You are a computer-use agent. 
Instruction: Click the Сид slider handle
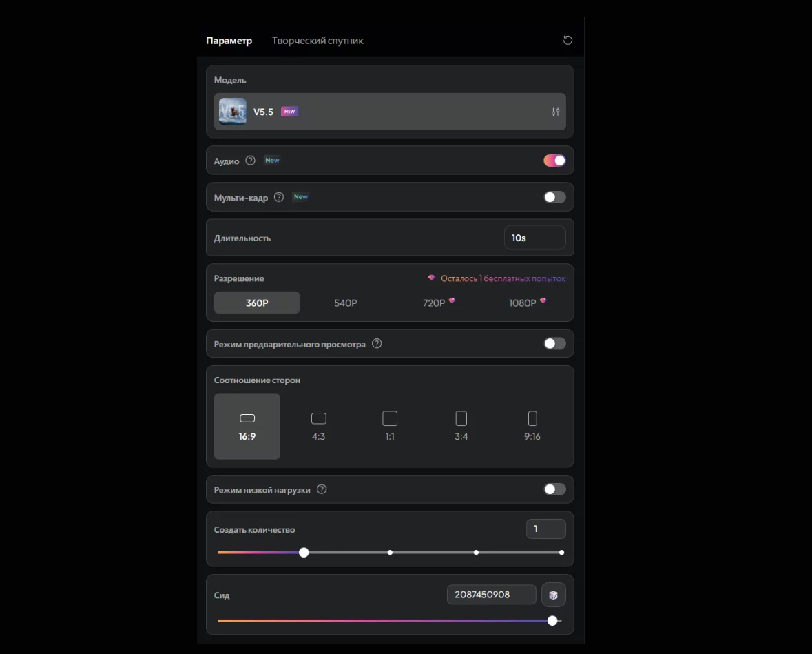point(552,621)
